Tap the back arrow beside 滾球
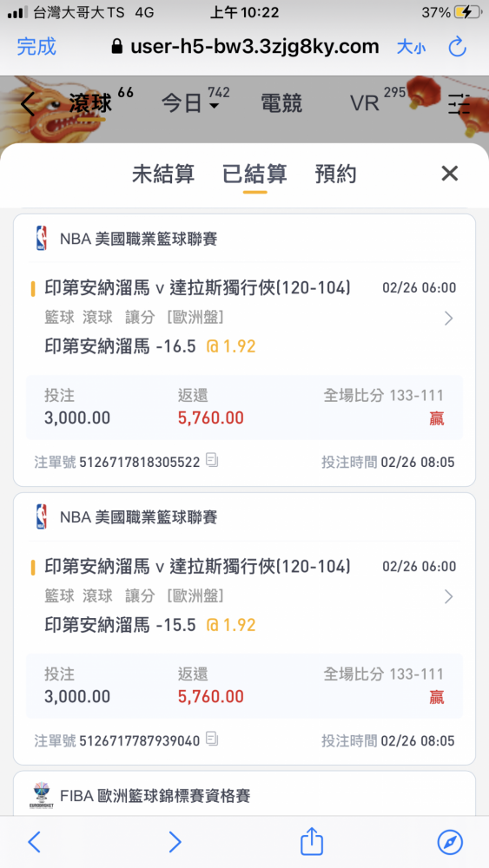489x868 pixels. pos(28,103)
